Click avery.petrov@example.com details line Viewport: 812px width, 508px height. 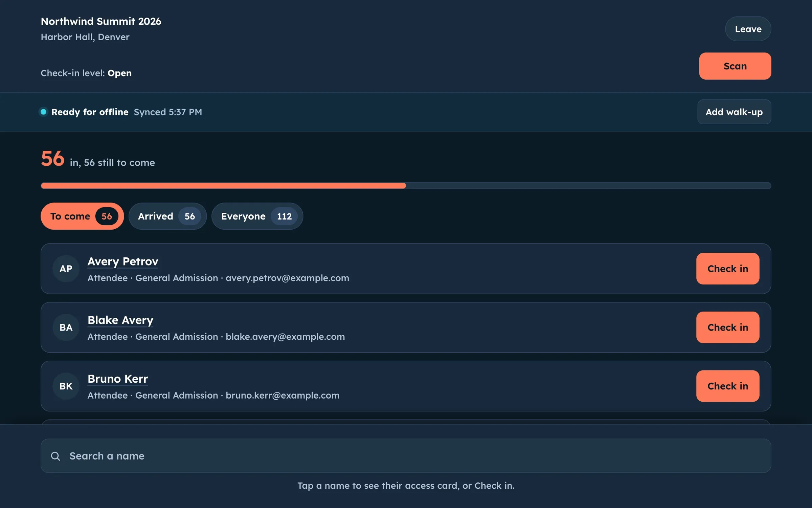[218, 278]
